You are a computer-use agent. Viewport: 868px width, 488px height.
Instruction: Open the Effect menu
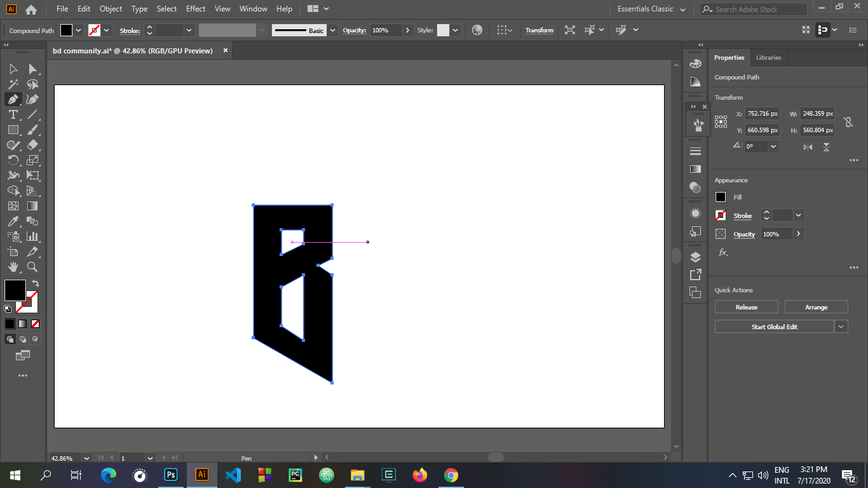click(196, 9)
